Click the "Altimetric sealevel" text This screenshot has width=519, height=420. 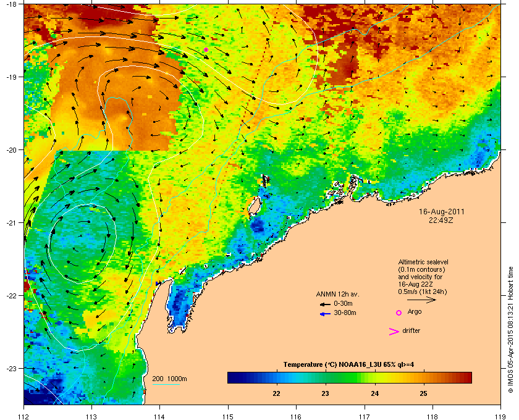coord(423,262)
